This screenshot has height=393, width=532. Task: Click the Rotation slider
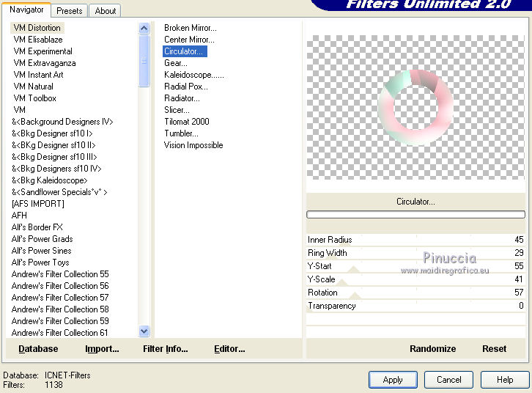pyautogui.click(x=415, y=293)
